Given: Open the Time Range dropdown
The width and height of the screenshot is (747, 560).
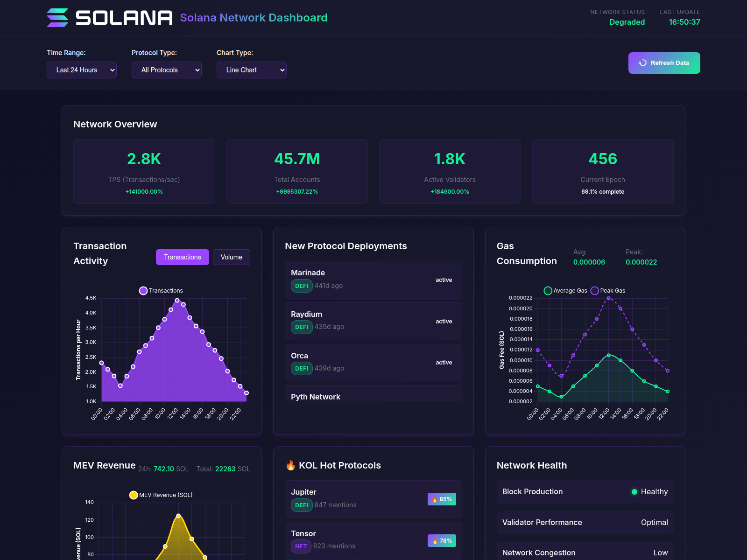Looking at the screenshot, I should [x=82, y=70].
